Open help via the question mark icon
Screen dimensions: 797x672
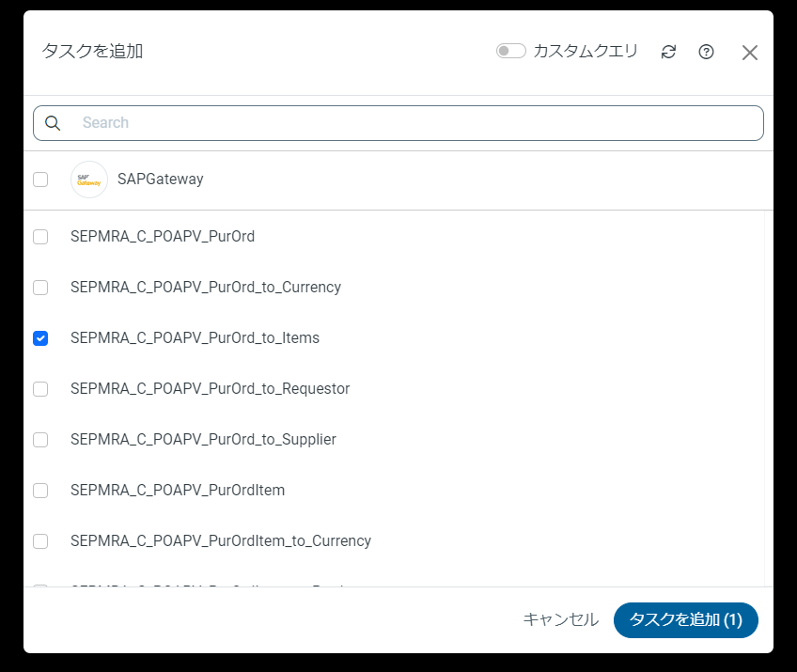pos(706,52)
